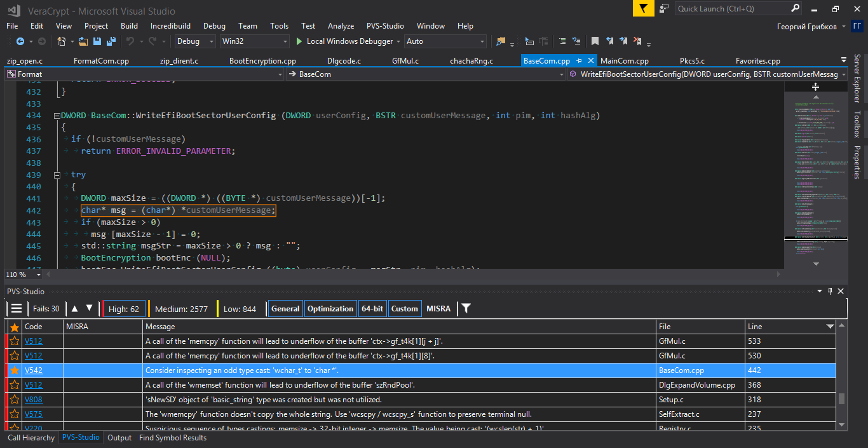
Task: Open the PVS-Studio hamburger menu
Action: point(17,309)
